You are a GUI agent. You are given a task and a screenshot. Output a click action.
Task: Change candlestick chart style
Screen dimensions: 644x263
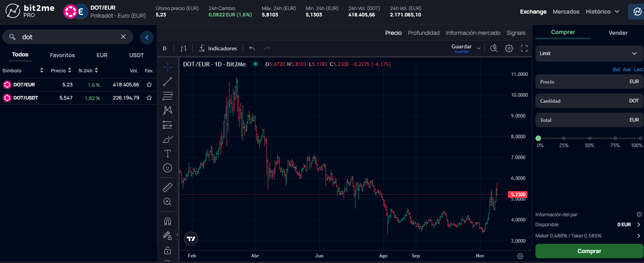(184, 48)
